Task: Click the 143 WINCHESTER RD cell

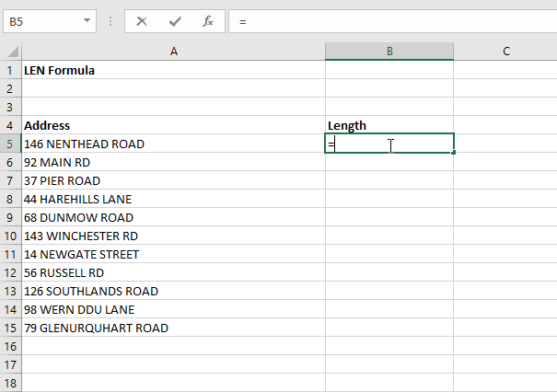Action: [173, 236]
